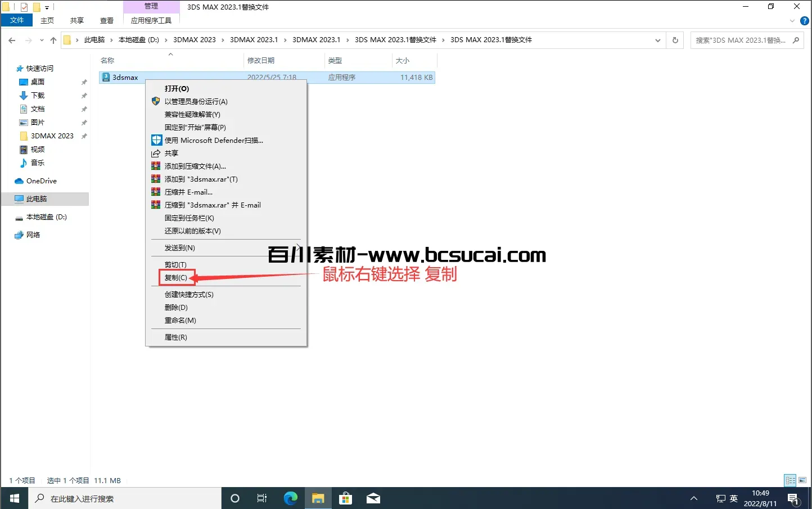Choose 还原以前的版本(V) entry

pyautogui.click(x=226, y=231)
